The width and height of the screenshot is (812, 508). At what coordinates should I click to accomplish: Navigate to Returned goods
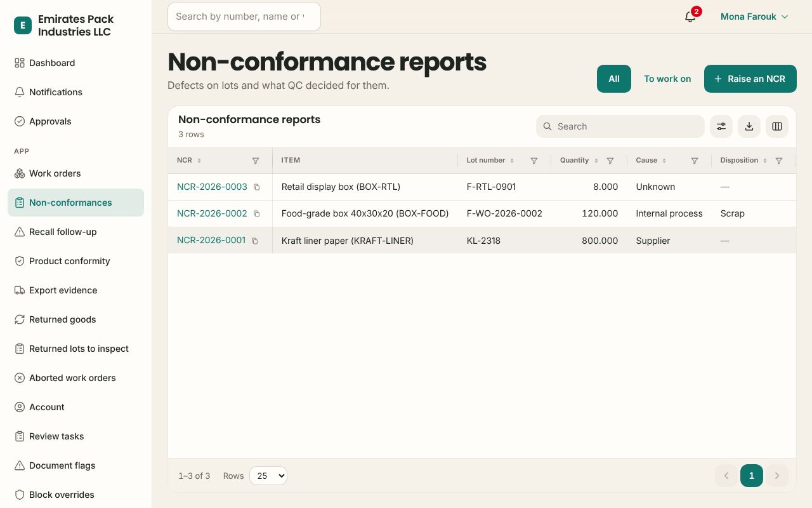pyautogui.click(x=75, y=319)
